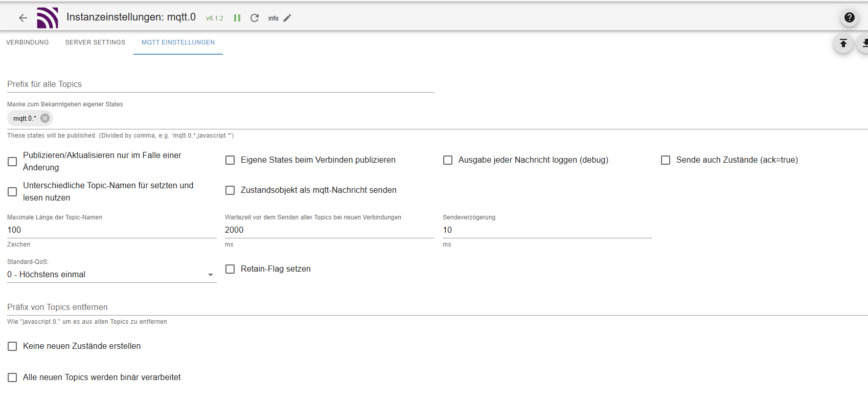The height and width of the screenshot is (400, 868).
Task: Pause the mqtt.0 instance
Action: (x=237, y=18)
